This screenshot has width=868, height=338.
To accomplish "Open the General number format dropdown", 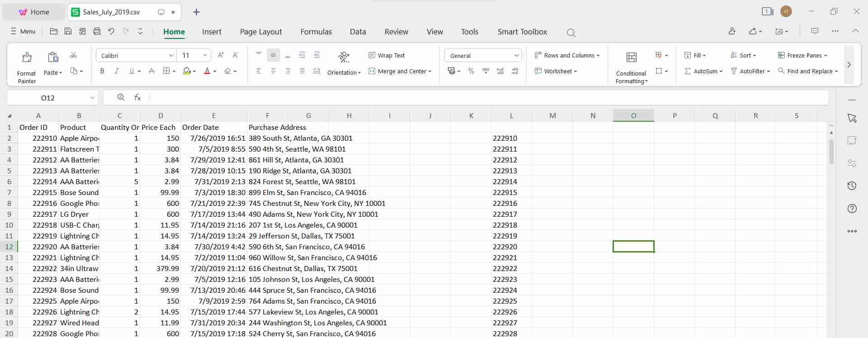I will [x=516, y=55].
